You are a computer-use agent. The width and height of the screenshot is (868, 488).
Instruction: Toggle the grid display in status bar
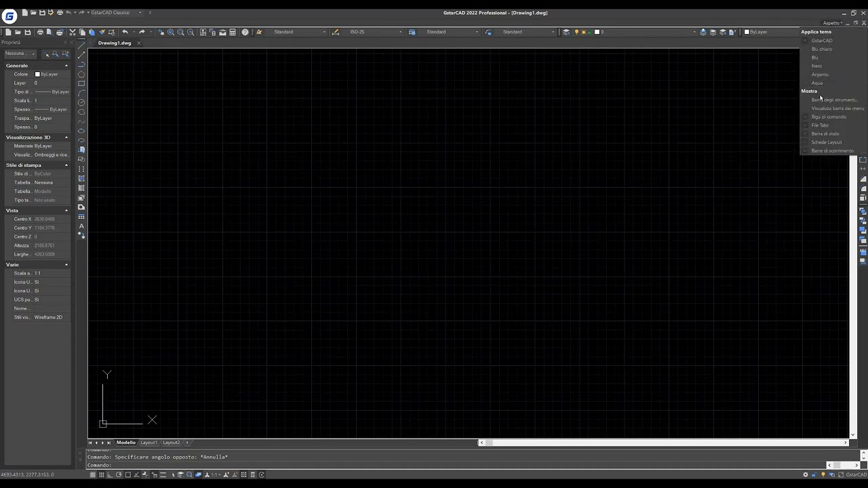102,474
